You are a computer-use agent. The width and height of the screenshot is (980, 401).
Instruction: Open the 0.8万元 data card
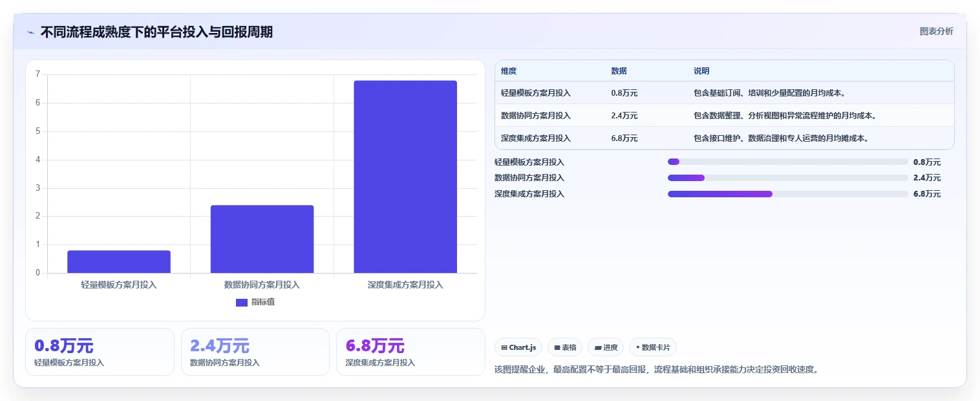click(x=100, y=352)
